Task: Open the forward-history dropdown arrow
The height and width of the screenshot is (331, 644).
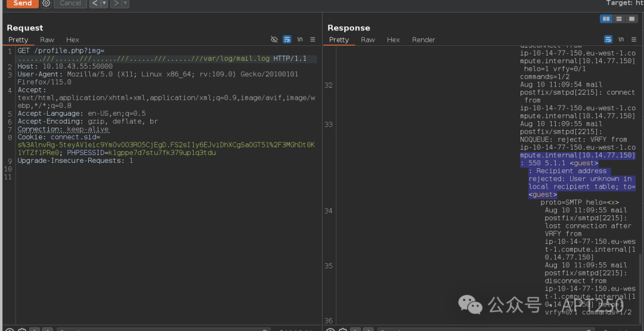Action: 125,4
